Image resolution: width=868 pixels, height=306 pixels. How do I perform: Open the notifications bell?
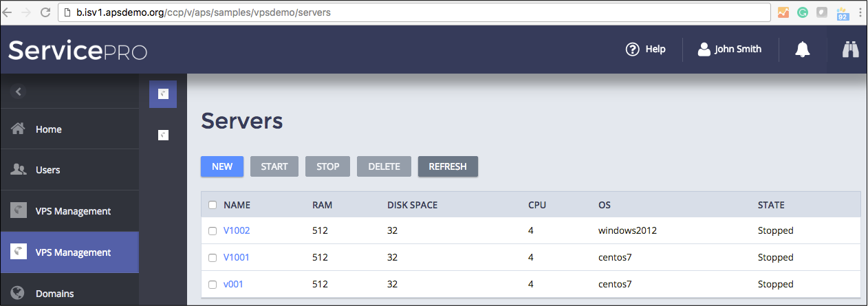click(x=802, y=50)
